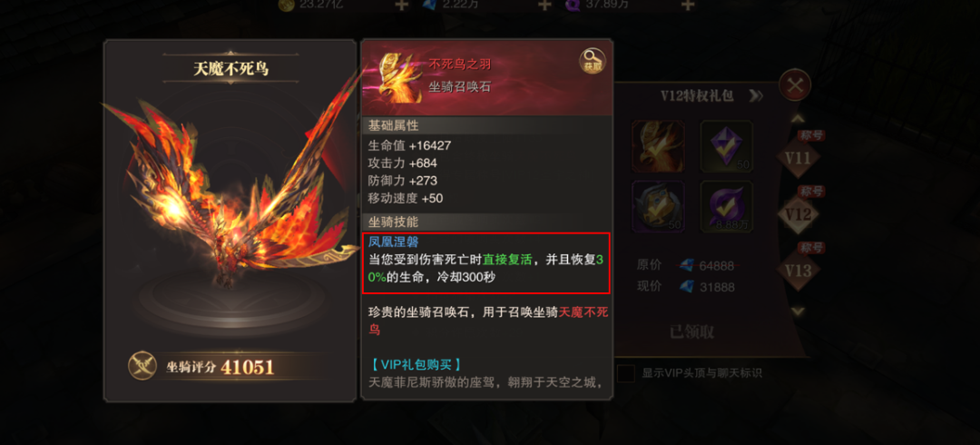This screenshot has width=980, height=445.
Task: Tap the plus icon beside gold 23.27亿
Action: tap(401, 5)
